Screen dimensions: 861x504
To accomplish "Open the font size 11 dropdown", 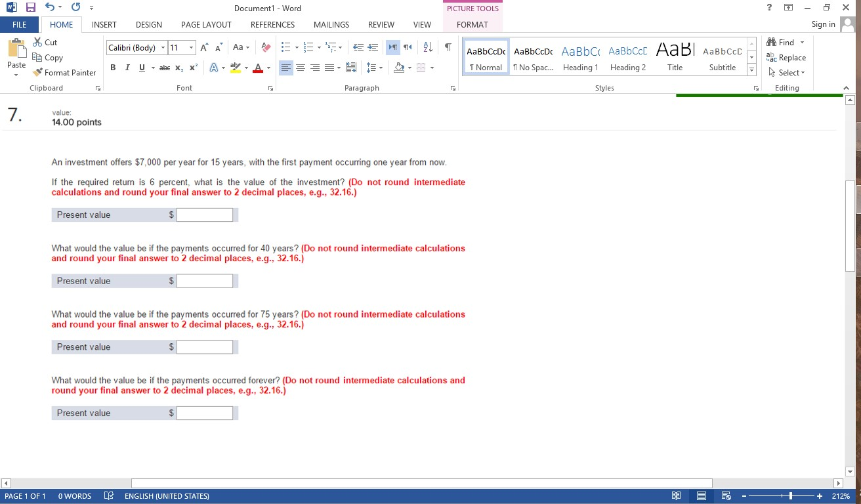I will 192,48.
